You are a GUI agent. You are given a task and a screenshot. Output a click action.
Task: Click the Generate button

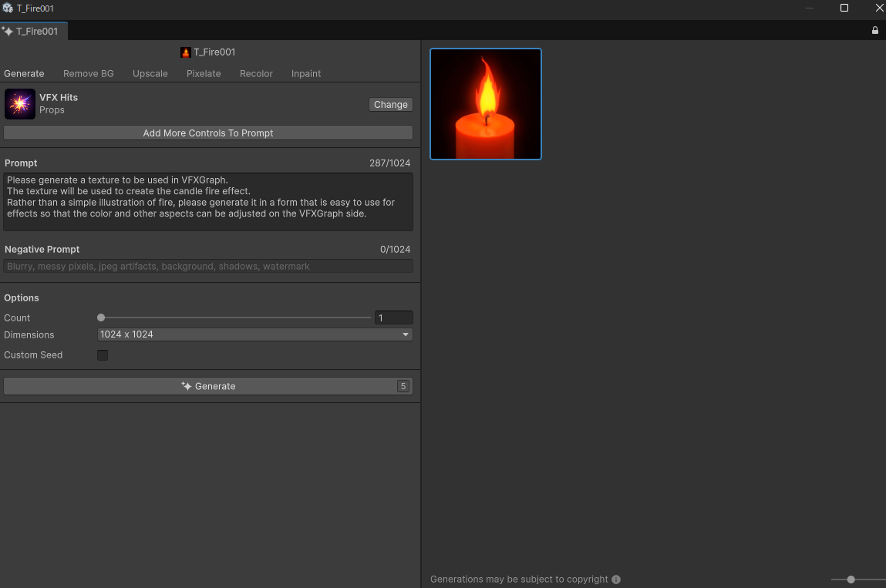pos(208,386)
